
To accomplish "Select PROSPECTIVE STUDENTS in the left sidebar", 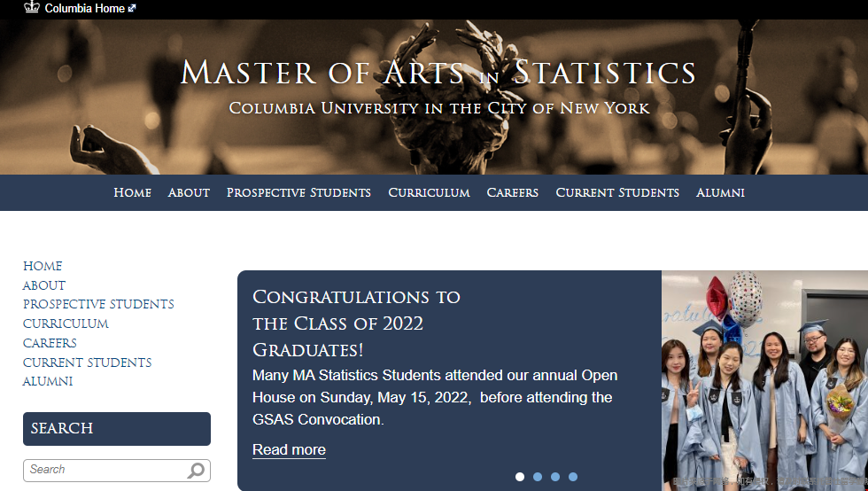I will [x=98, y=304].
